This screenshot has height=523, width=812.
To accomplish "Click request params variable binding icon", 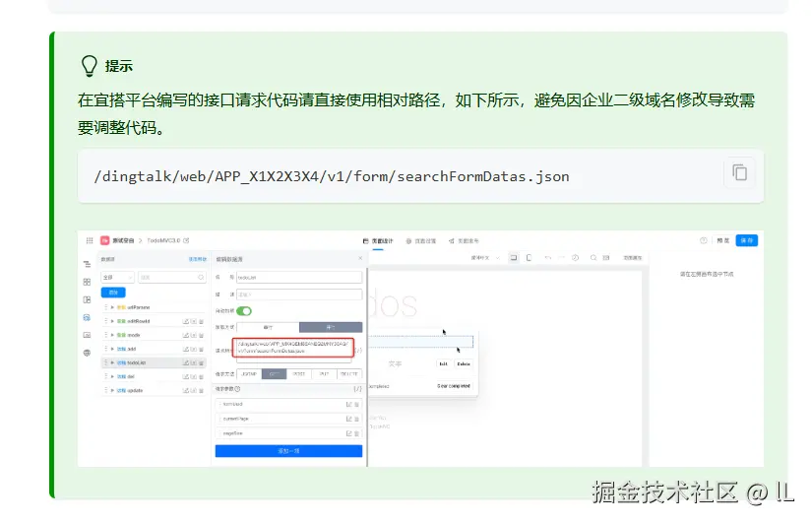I will coord(358,389).
